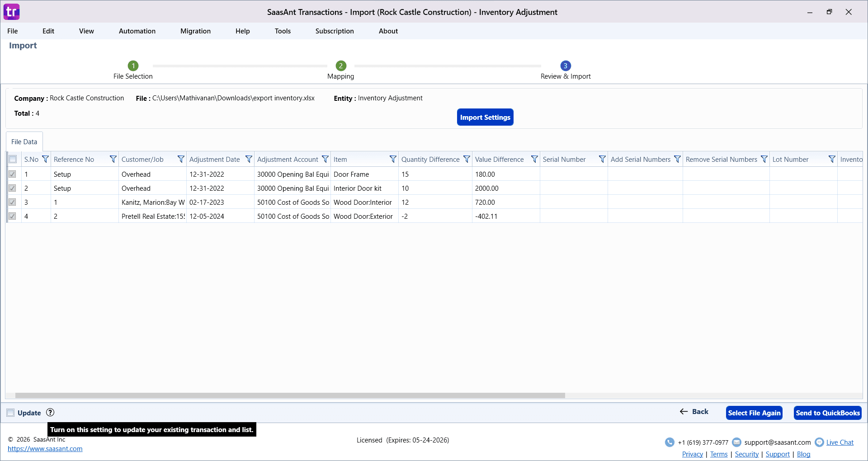
Task: Click the phone support icon
Action: point(670,442)
